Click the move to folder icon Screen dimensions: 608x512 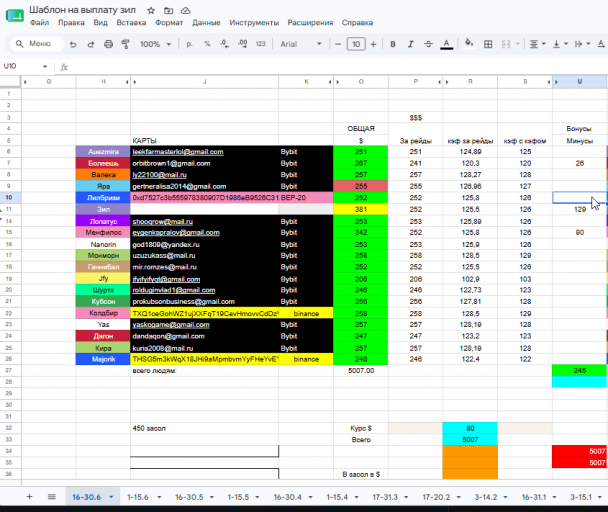168,10
